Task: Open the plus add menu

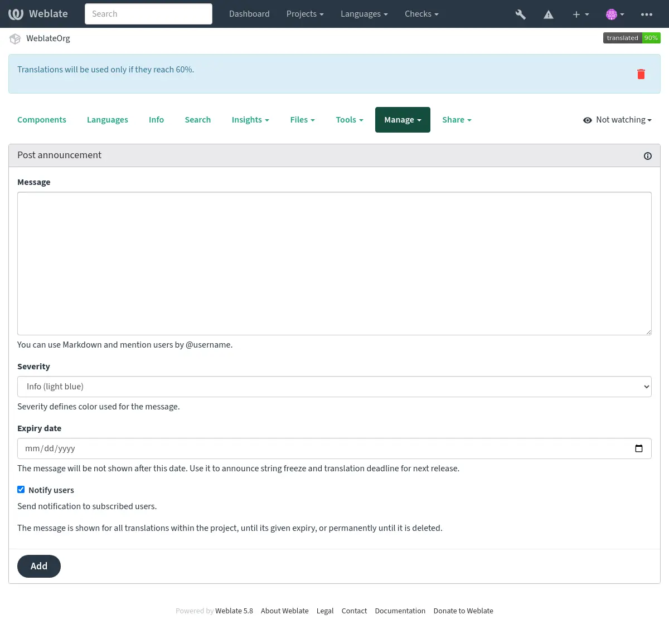Action: tap(580, 14)
